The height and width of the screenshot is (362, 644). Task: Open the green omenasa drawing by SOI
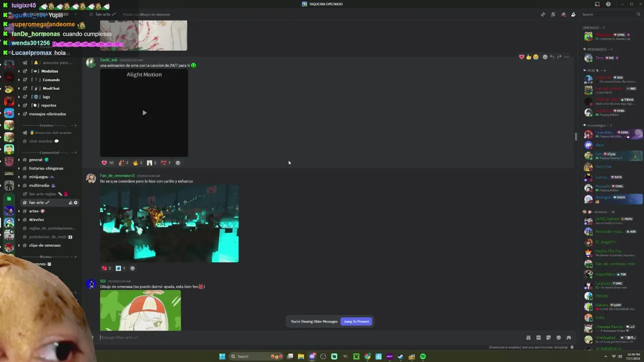pyautogui.click(x=140, y=310)
